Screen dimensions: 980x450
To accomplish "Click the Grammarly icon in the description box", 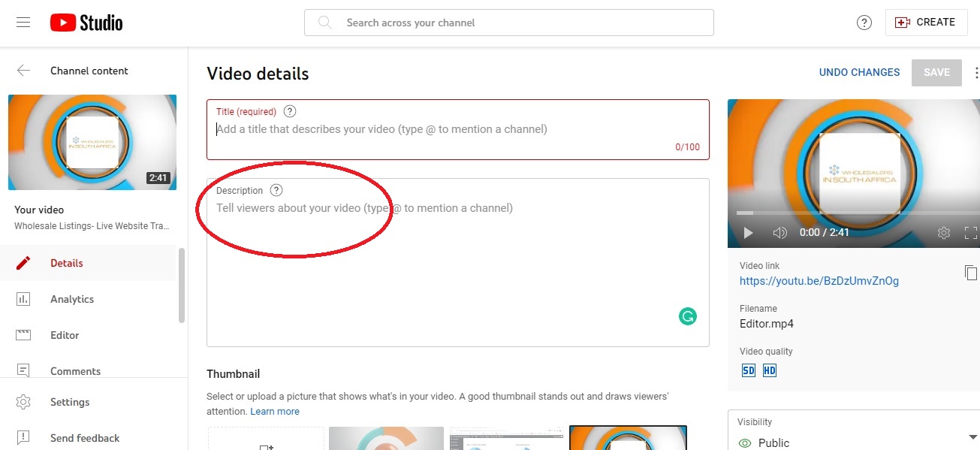I will pos(687,316).
